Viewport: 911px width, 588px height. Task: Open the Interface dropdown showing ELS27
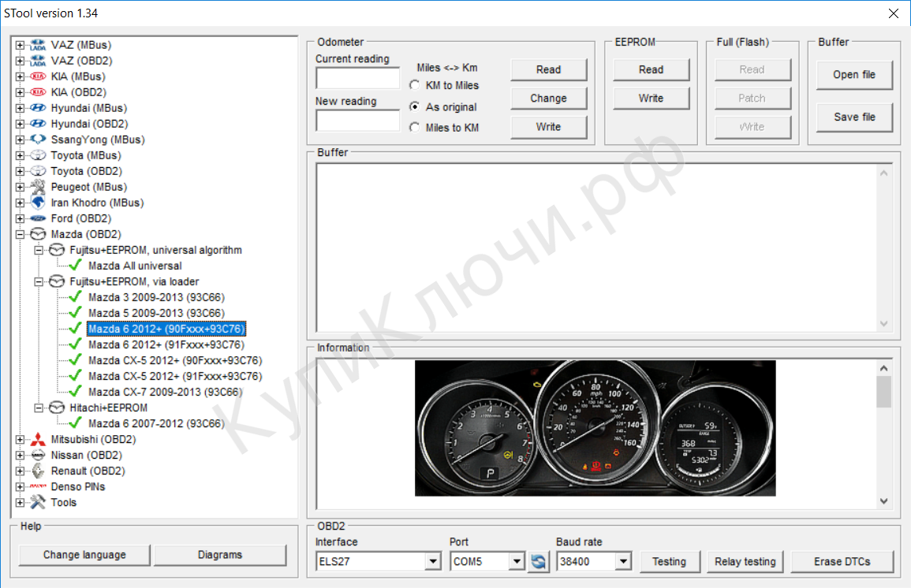point(433,562)
